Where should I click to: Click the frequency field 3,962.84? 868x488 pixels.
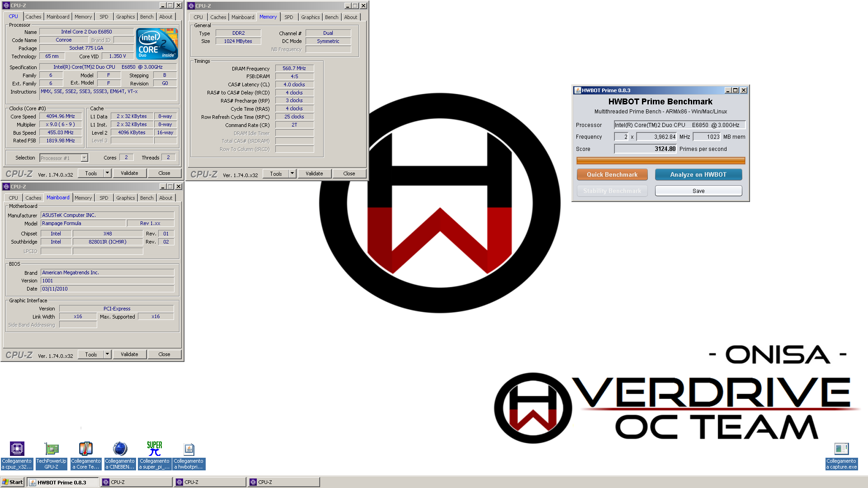(x=656, y=137)
